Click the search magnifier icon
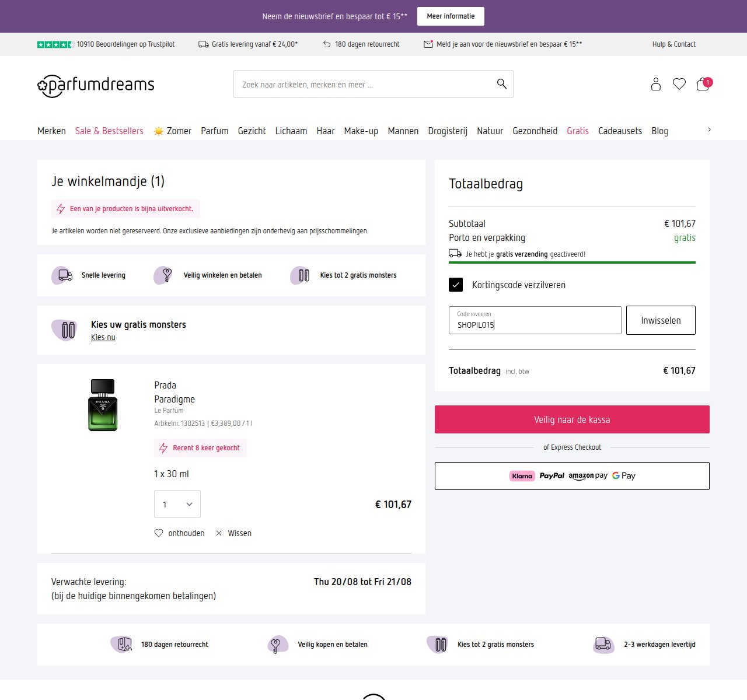The width and height of the screenshot is (747, 700). [501, 83]
